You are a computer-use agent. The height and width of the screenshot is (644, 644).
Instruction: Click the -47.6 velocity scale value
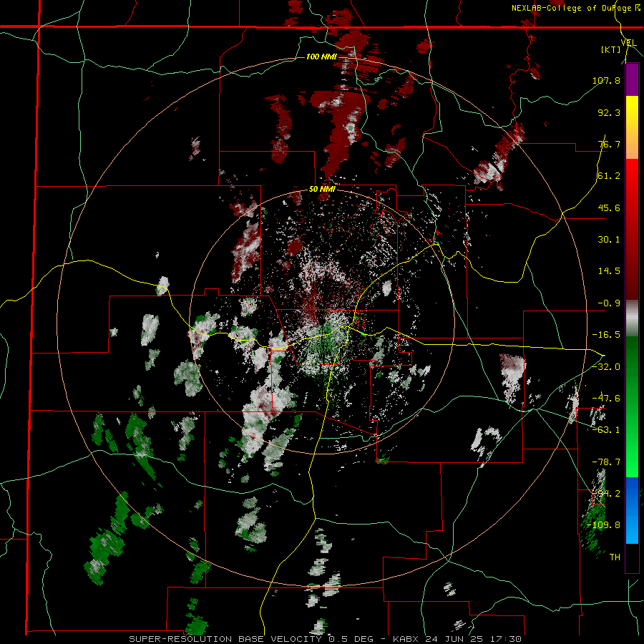point(606,398)
